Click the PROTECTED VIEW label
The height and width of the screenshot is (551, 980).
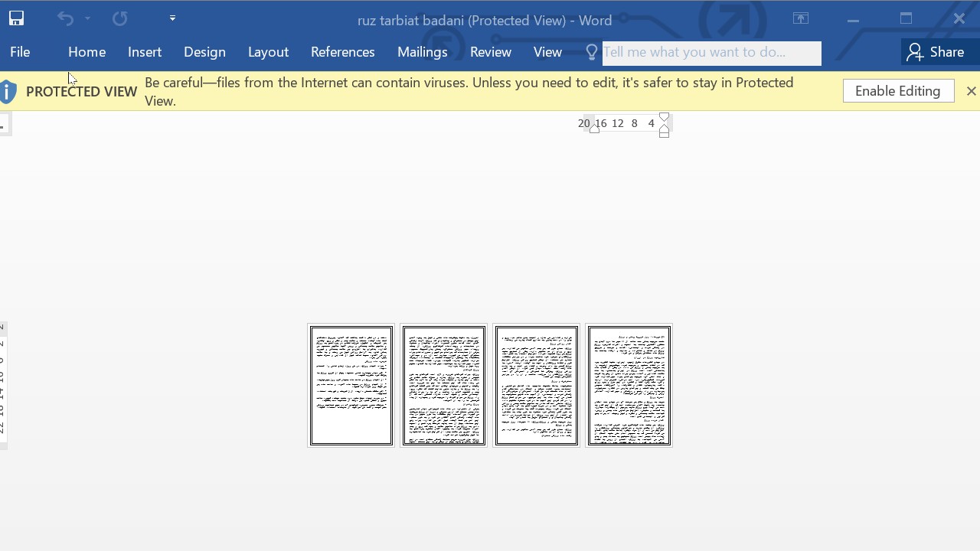[x=81, y=91]
